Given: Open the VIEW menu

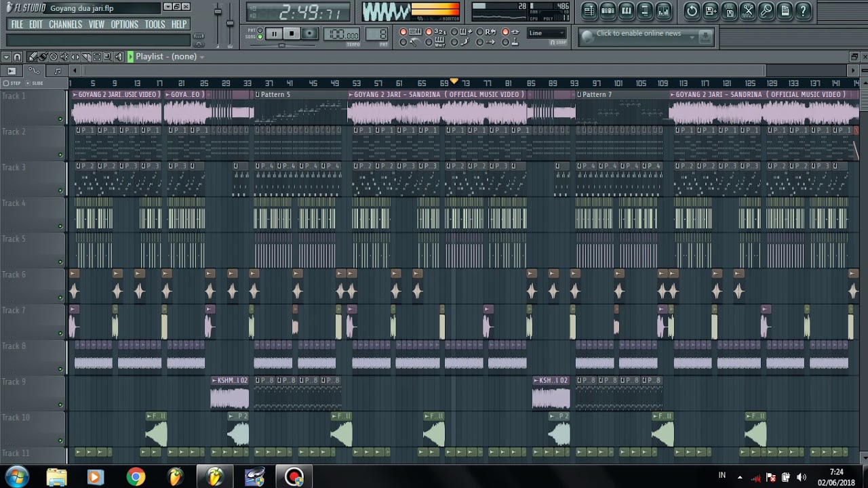Looking at the screenshot, I should tap(96, 24).
